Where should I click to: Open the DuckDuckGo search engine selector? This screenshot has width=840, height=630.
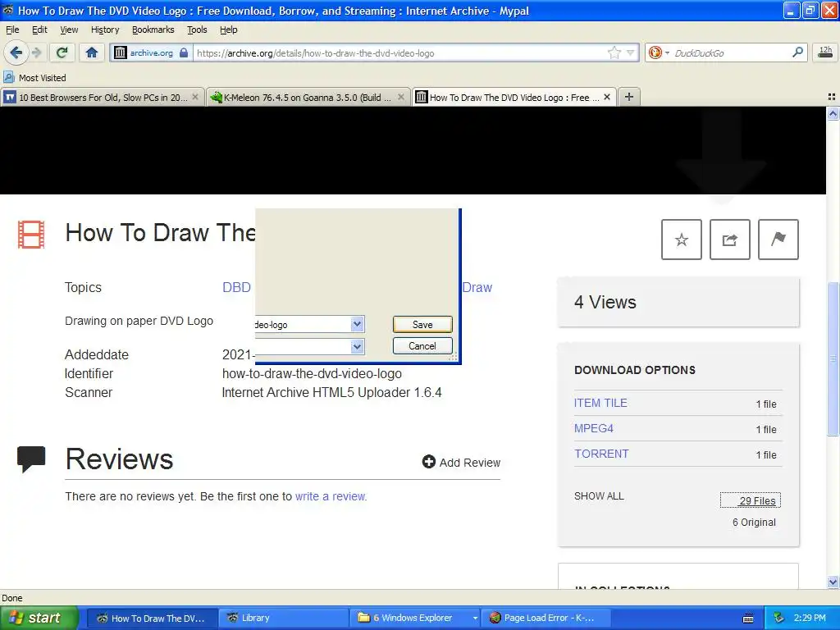click(x=658, y=52)
